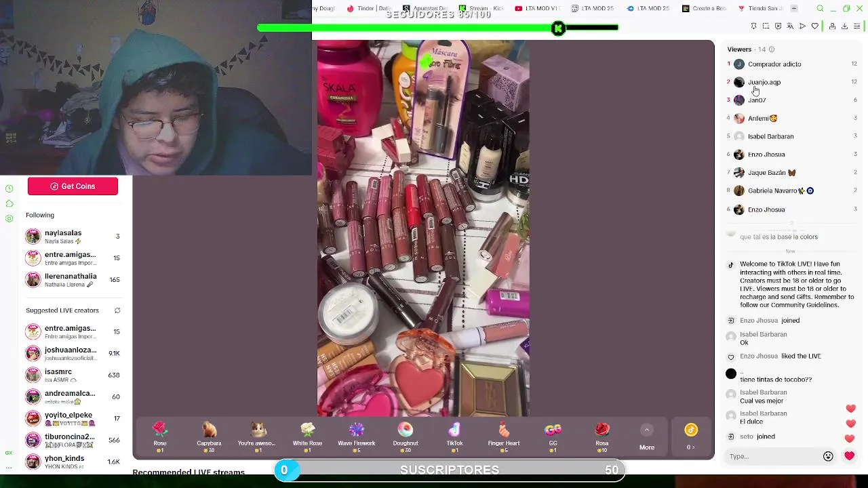Send the Rosa gift
Screen dimensions: 868x488
pyautogui.click(x=602, y=436)
